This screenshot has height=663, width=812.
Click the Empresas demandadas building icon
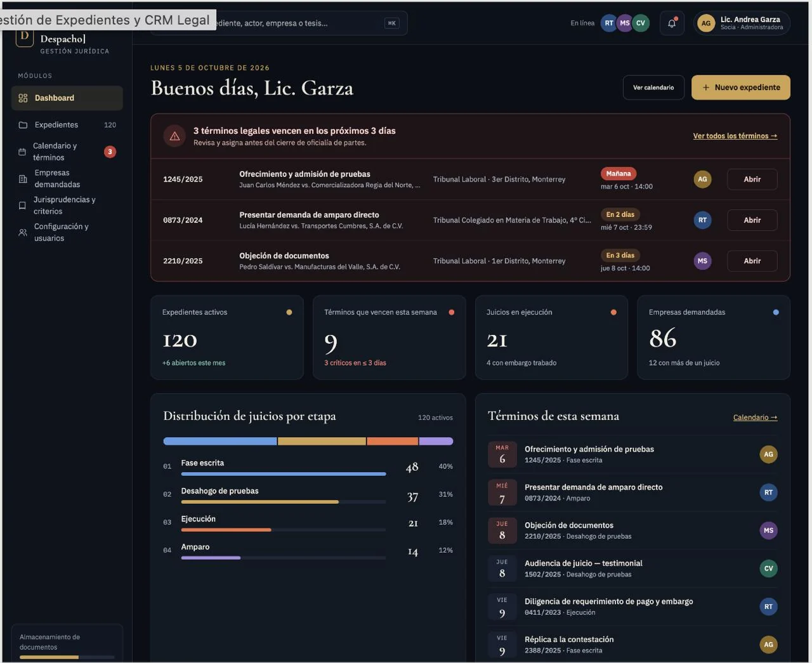[x=23, y=179]
